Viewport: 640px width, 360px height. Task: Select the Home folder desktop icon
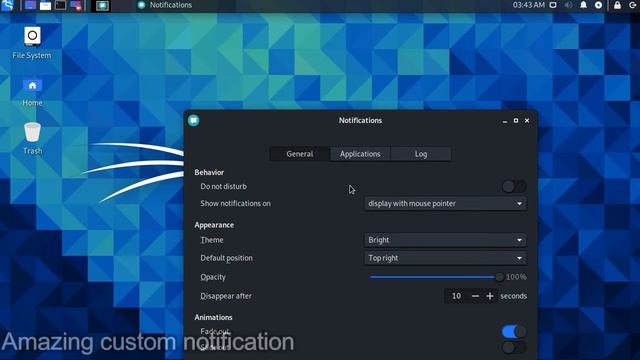[x=32, y=93]
